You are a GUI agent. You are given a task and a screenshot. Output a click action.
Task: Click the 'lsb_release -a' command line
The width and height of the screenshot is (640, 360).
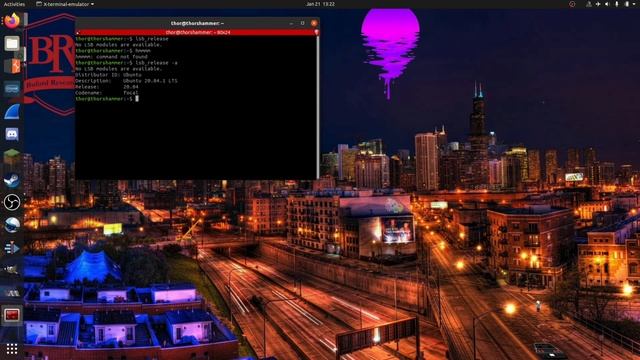point(127,63)
